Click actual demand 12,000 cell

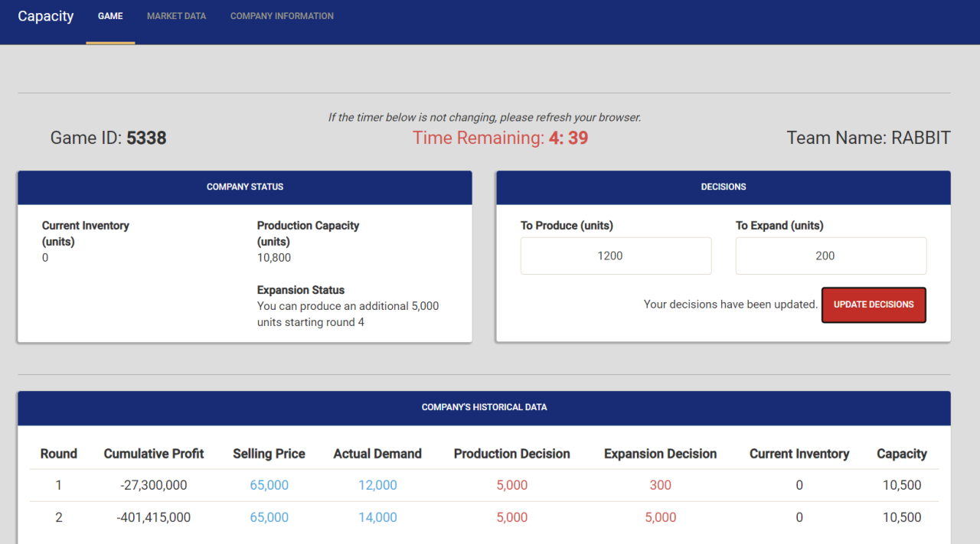377,485
